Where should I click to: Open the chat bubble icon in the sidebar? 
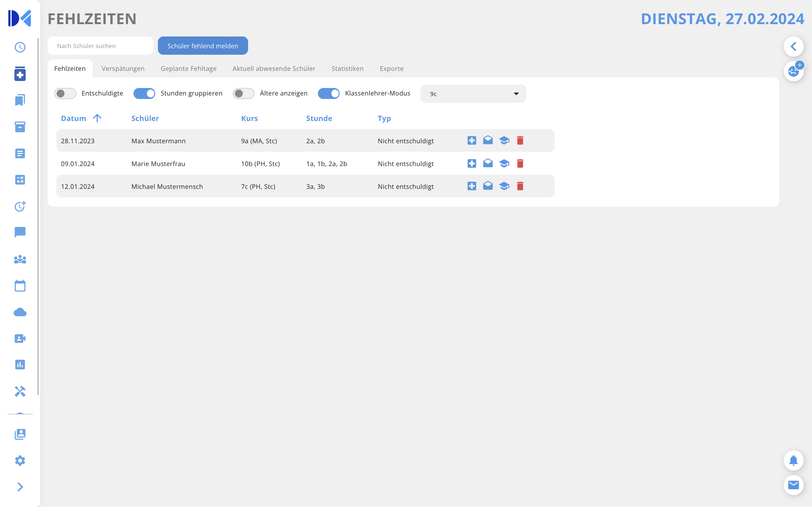click(x=20, y=232)
